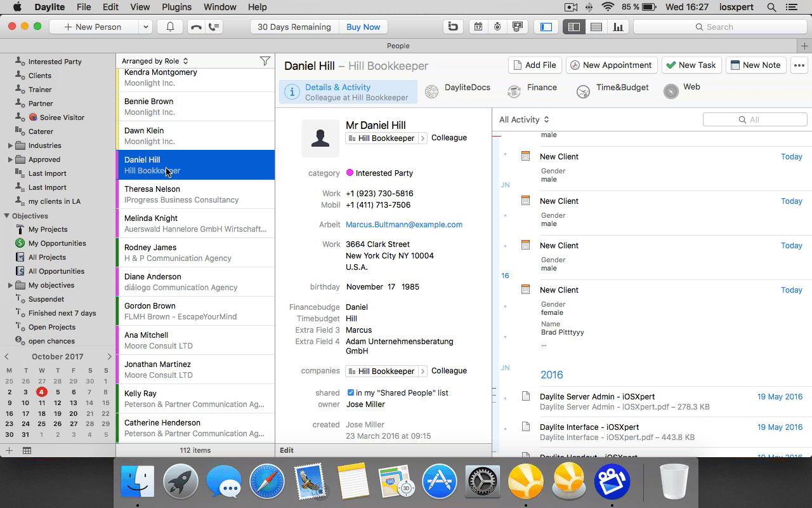Click the New Person button
Viewport: 812px width, 508px height.
(x=95, y=27)
